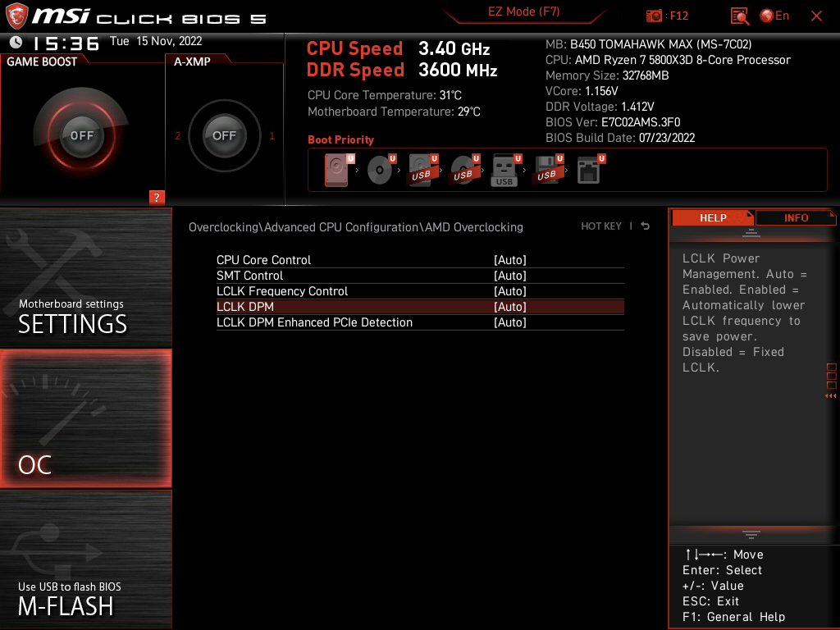This screenshot has height=630, width=840.
Task: Switch to EZ Mode (F7)
Action: [523, 11]
